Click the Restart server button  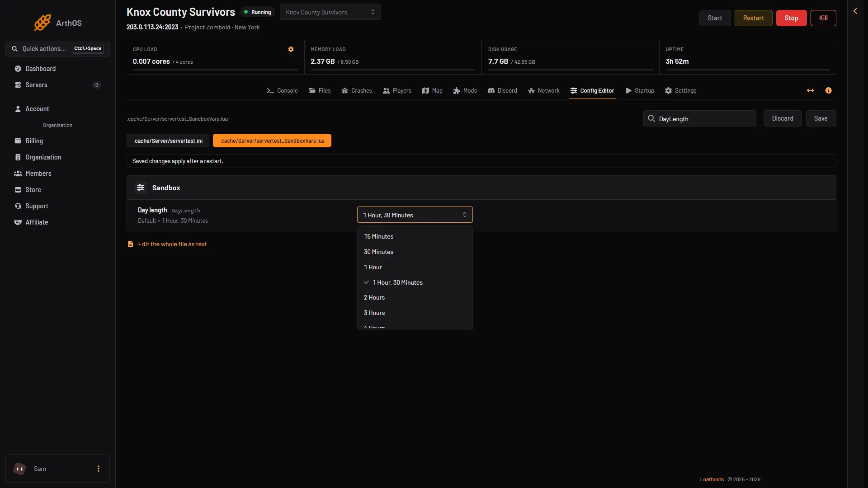[x=753, y=18]
